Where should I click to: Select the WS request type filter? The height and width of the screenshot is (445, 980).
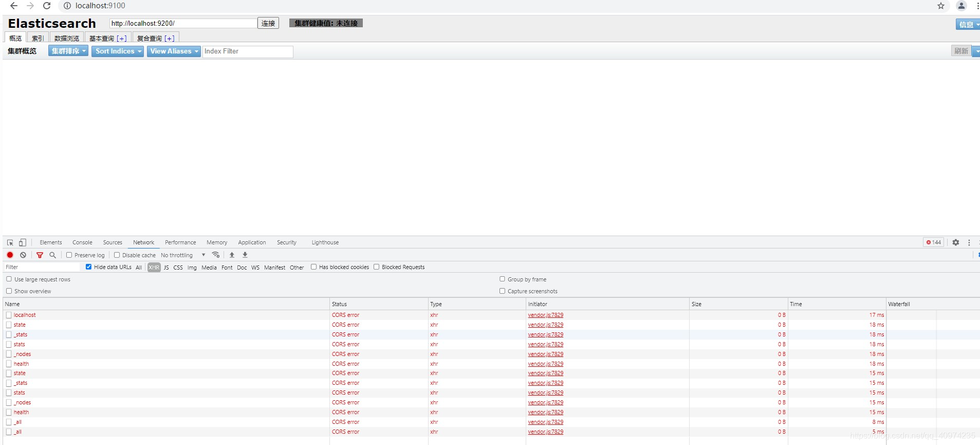[255, 268]
